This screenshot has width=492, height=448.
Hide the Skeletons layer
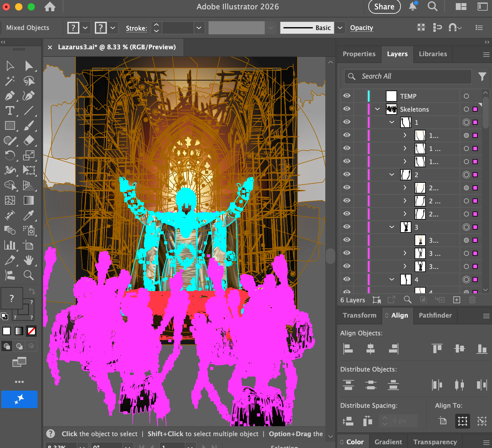347,109
